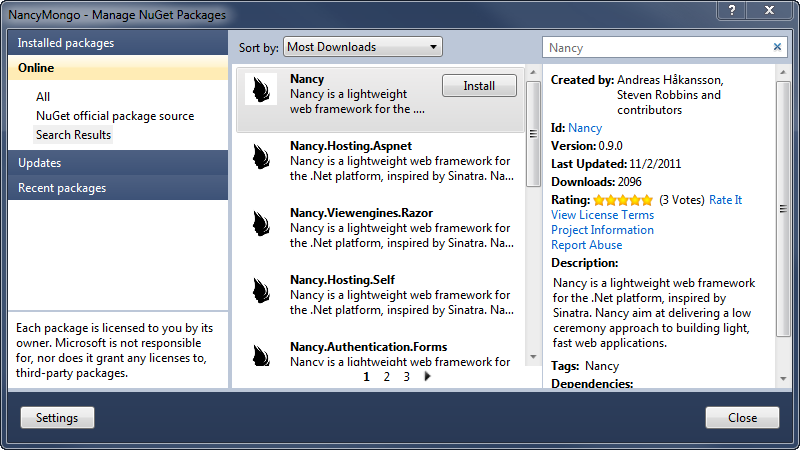Click the Report Abuse link
This screenshot has height=450, width=800.
[586, 245]
